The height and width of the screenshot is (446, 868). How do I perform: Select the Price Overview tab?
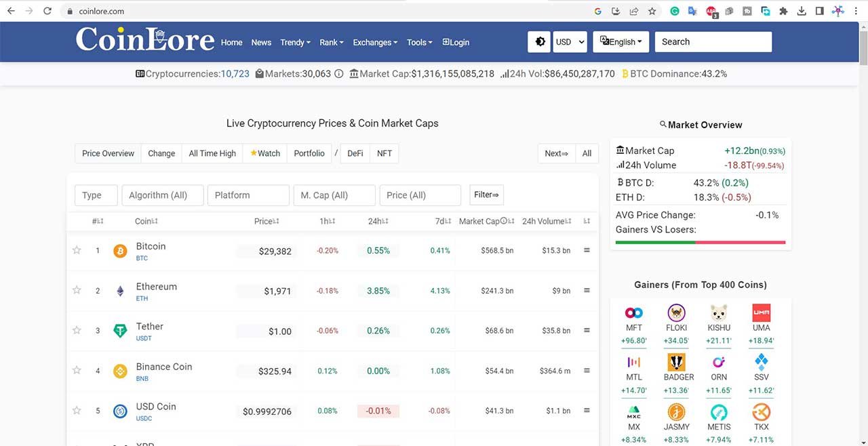[x=108, y=153]
